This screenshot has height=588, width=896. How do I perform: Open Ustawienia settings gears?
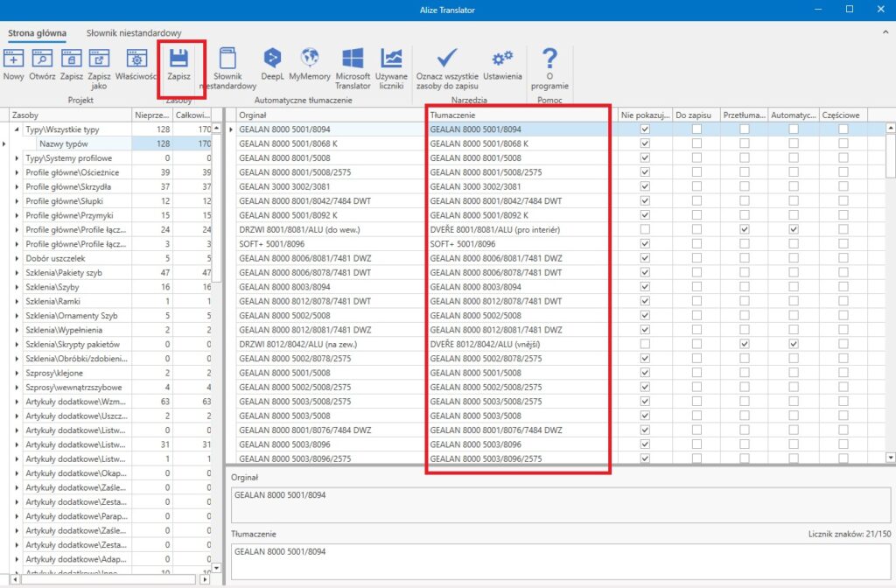click(502, 64)
